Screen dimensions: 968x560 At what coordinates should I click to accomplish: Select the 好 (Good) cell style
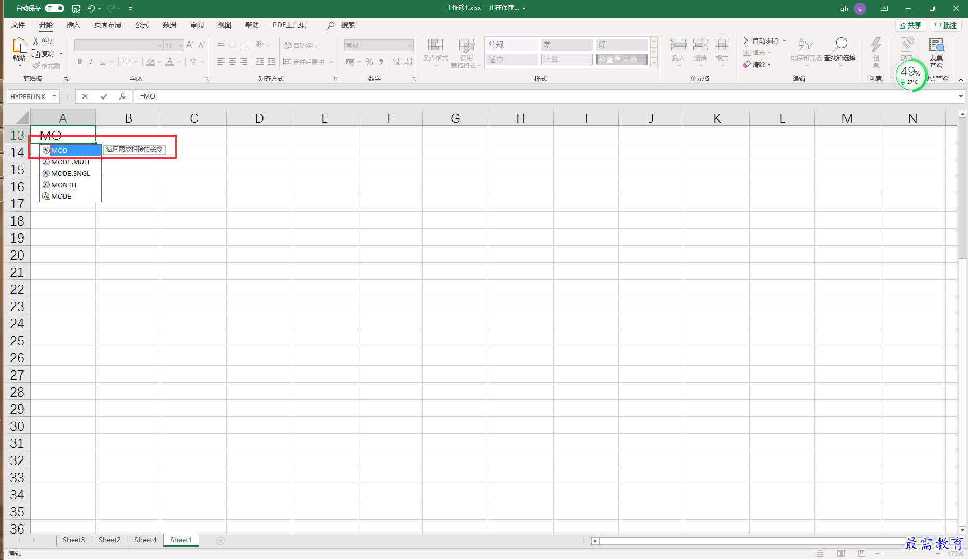coord(621,45)
